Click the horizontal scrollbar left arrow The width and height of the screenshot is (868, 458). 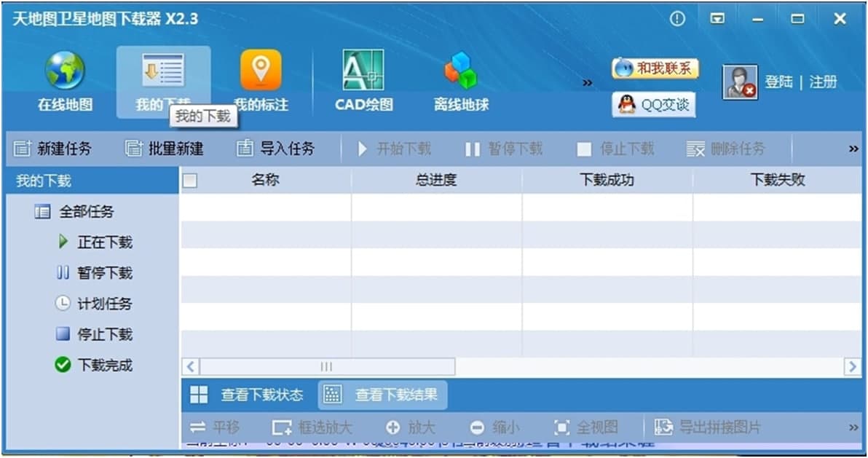191,367
